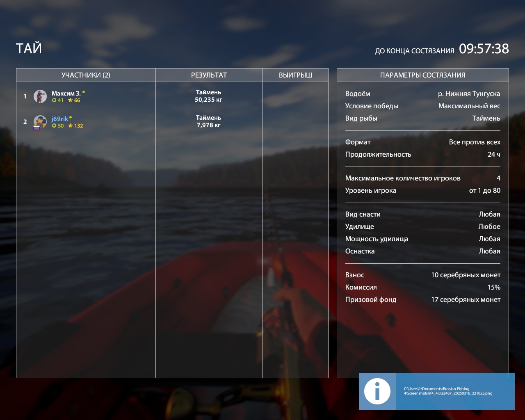Click Russian flag on j69rik avatar
This screenshot has width=525, height=420.
(37, 128)
